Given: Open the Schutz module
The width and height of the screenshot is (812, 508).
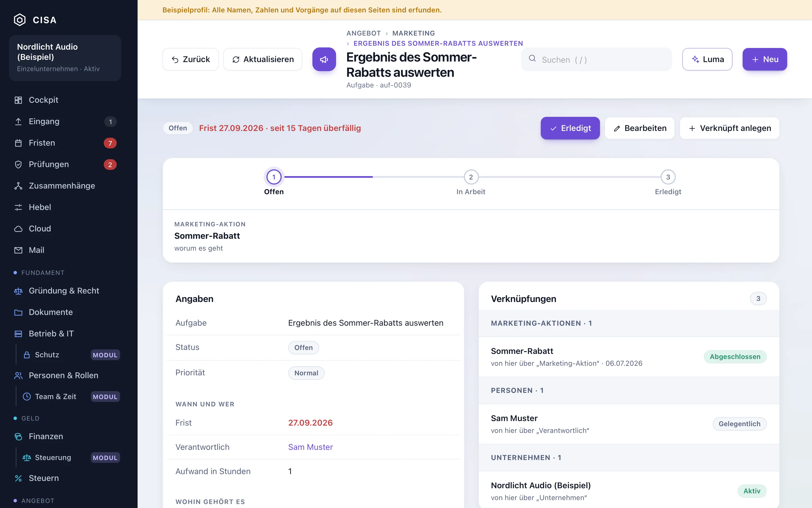Looking at the screenshot, I should 70,355.
